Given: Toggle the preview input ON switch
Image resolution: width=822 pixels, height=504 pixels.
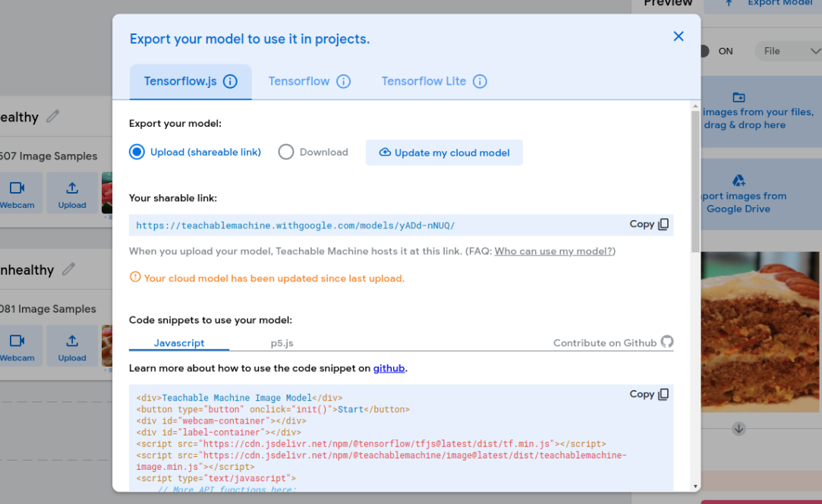Looking at the screenshot, I should pos(704,51).
